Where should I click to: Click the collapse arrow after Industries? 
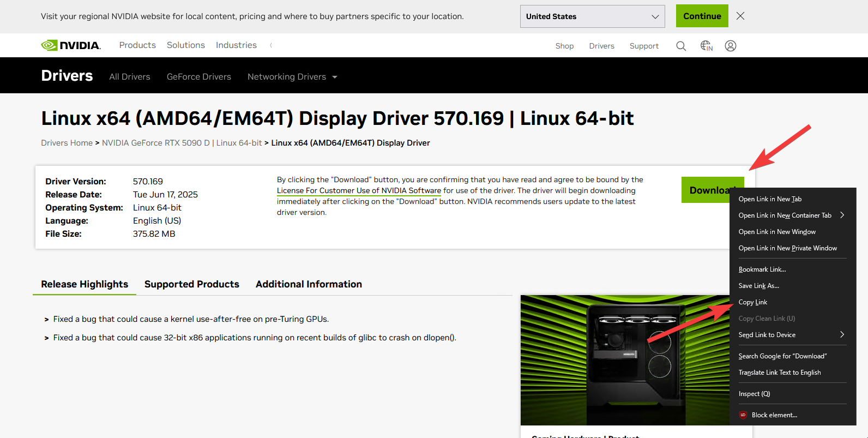[x=271, y=45]
